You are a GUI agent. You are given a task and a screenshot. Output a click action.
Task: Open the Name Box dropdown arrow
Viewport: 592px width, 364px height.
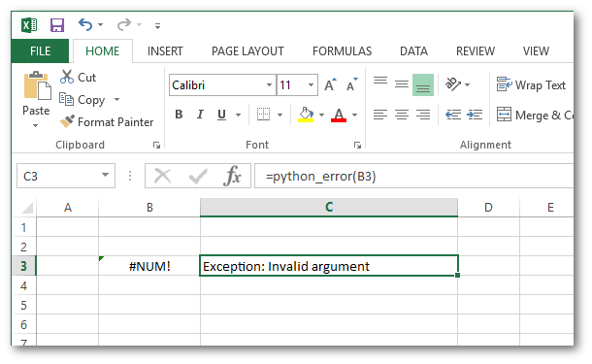105,175
